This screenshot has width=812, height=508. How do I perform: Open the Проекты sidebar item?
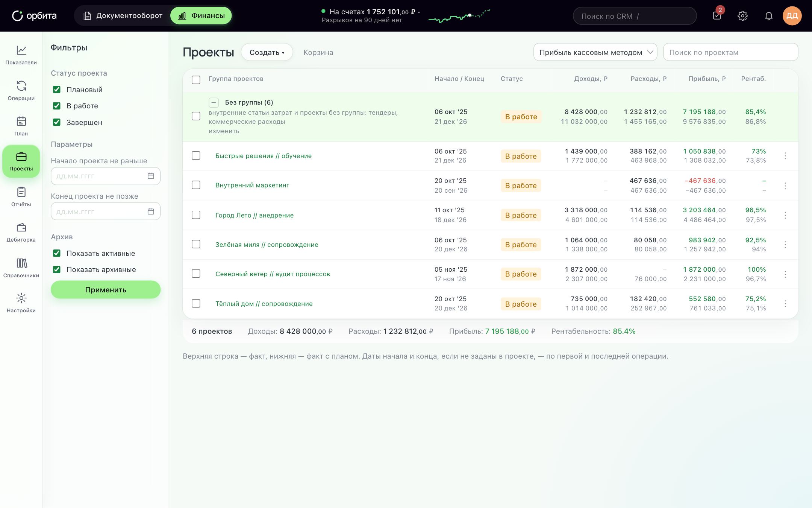(21, 161)
